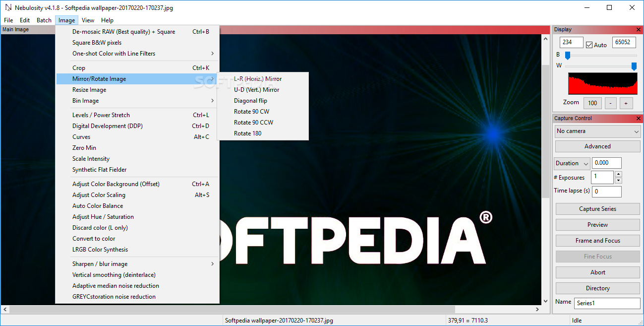Click the Capture Series button
The width and height of the screenshot is (644, 326).
coord(597,209)
